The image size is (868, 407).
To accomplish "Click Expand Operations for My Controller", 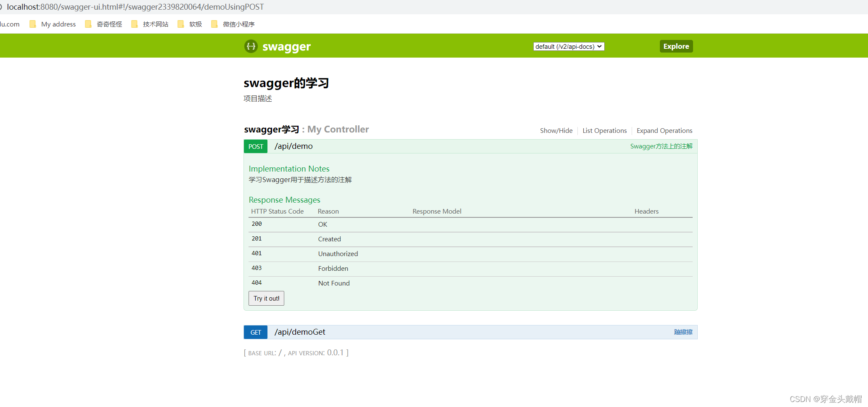I will (664, 130).
